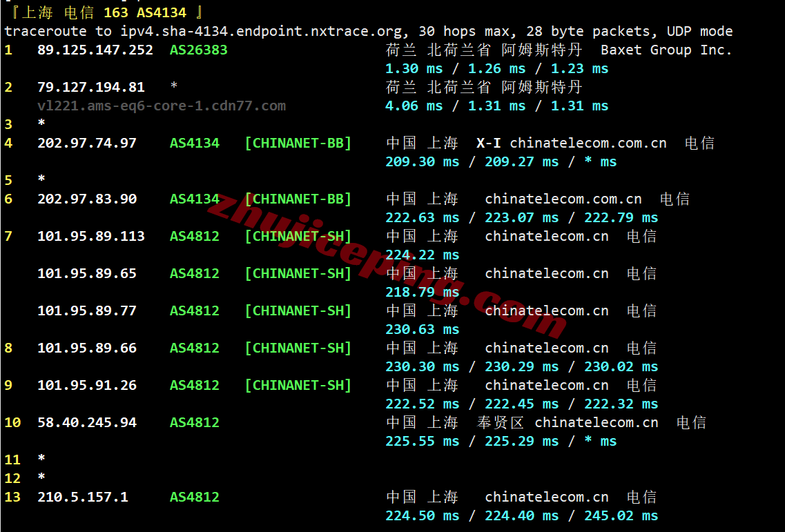Screen dimensions: 785x532
Task: Click the [CHINANET-SH] tag on hop 8
Action: click(298, 348)
